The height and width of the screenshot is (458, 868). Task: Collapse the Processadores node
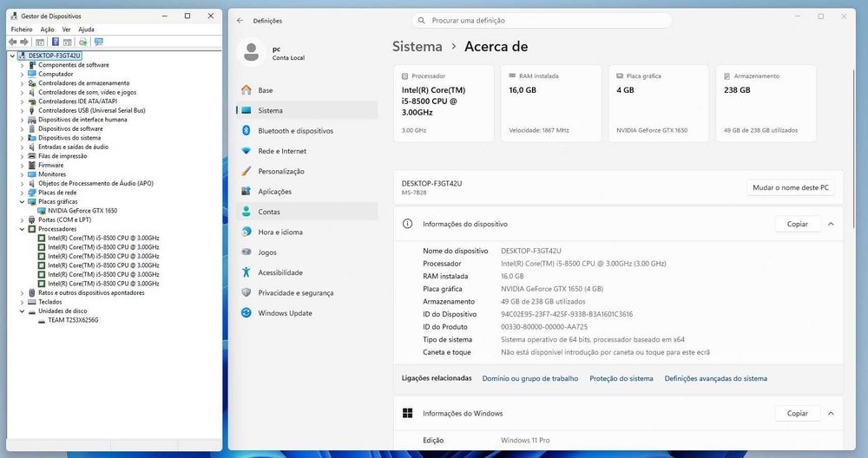pyautogui.click(x=23, y=229)
